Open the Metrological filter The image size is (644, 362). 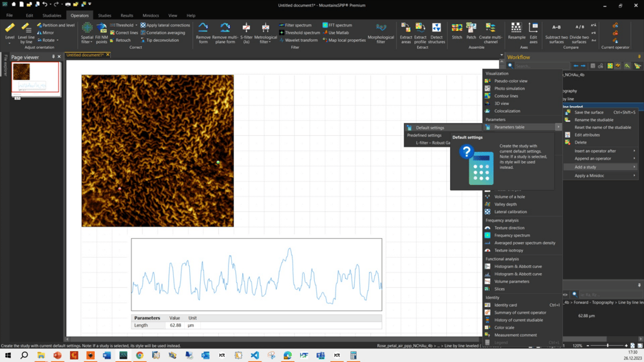pos(265,33)
